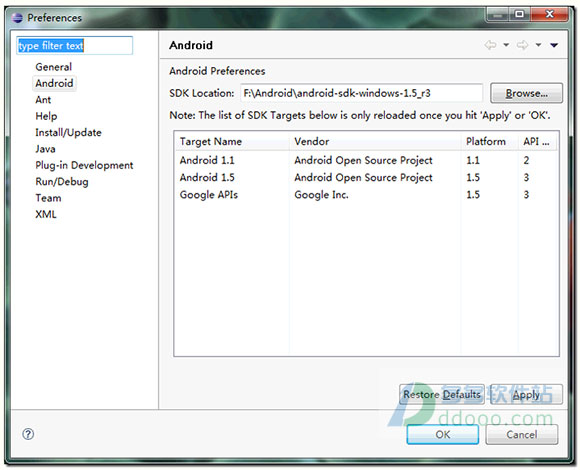This screenshot has width=580, height=470.
Task: Click the Eclipse icon in title bar
Action: pyautogui.click(x=17, y=18)
